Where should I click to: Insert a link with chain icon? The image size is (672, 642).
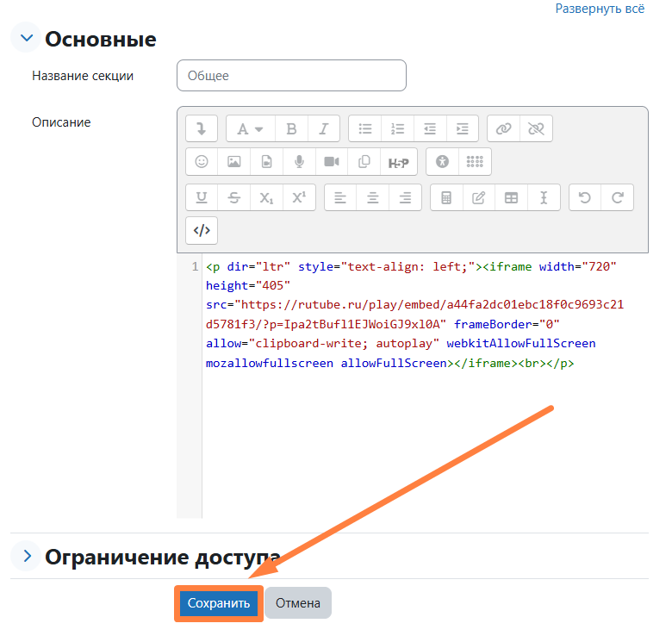click(x=503, y=129)
